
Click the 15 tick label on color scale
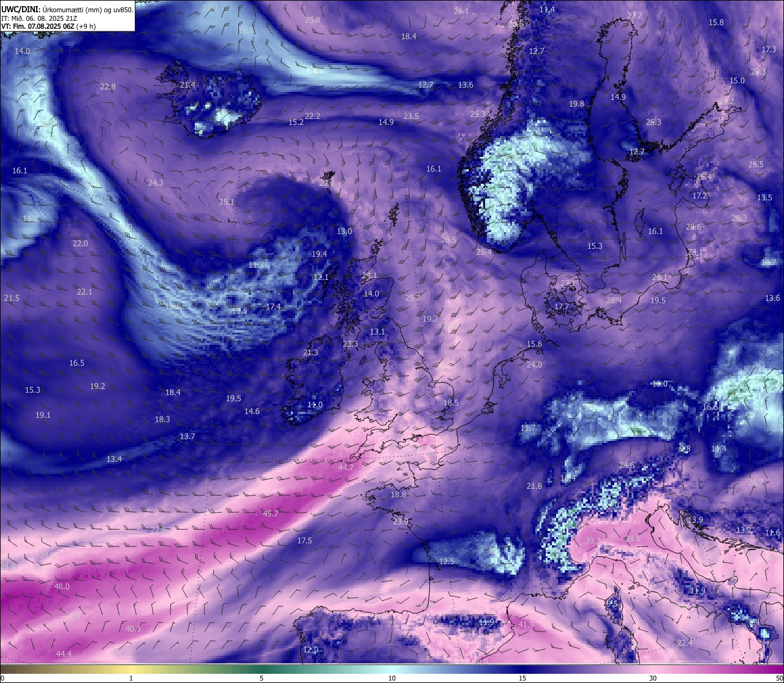tap(522, 678)
